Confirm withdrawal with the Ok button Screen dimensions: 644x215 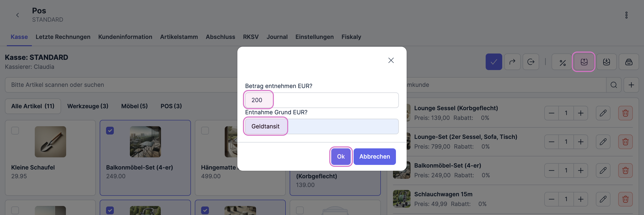[340, 156]
